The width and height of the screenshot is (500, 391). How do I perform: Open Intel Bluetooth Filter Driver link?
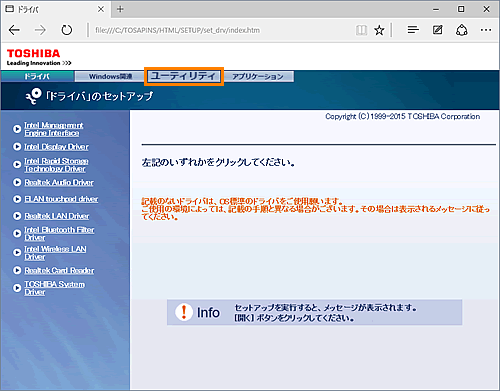click(x=59, y=234)
